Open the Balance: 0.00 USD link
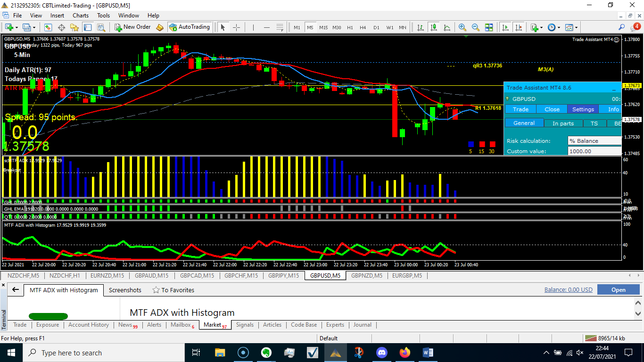644x362 pixels. point(568,290)
